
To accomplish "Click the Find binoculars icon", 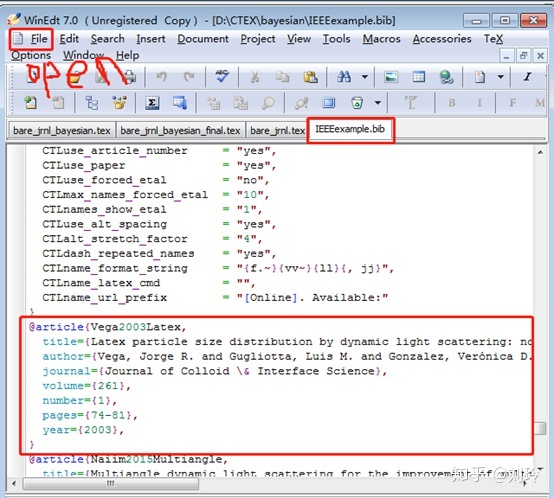I will [344, 76].
